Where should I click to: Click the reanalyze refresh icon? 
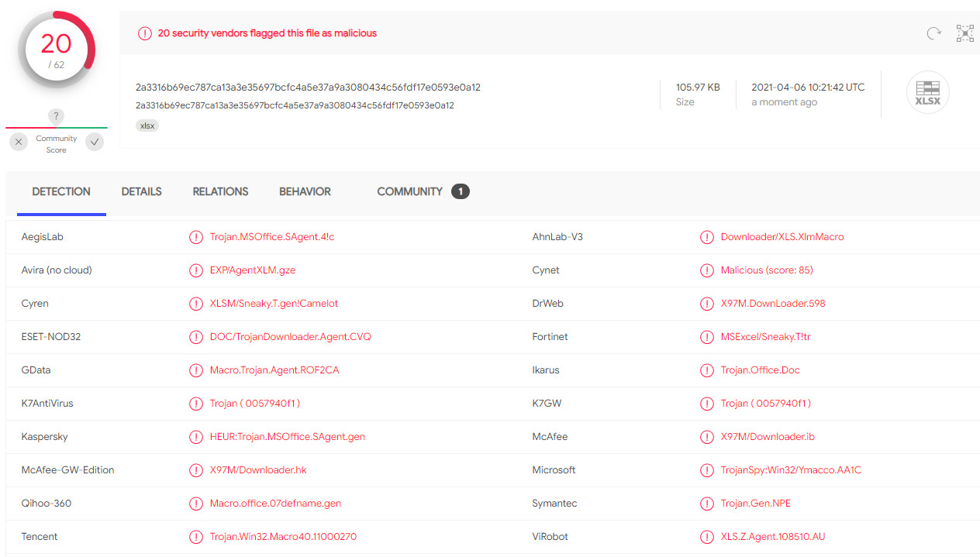click(x=934, y=33)
